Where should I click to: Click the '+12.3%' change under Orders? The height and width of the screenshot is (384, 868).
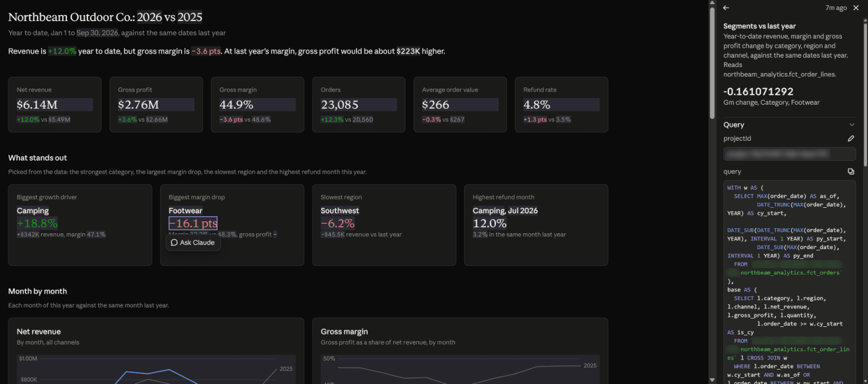coord(332,119)
